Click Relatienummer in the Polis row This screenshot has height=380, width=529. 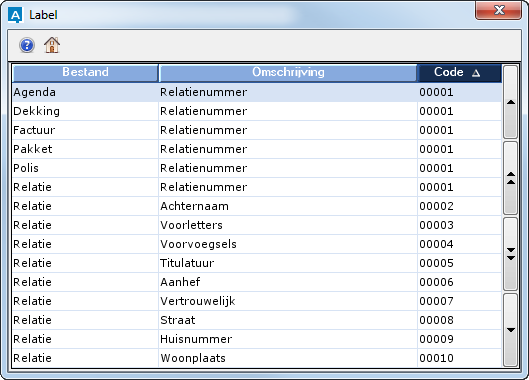[203, 168]
